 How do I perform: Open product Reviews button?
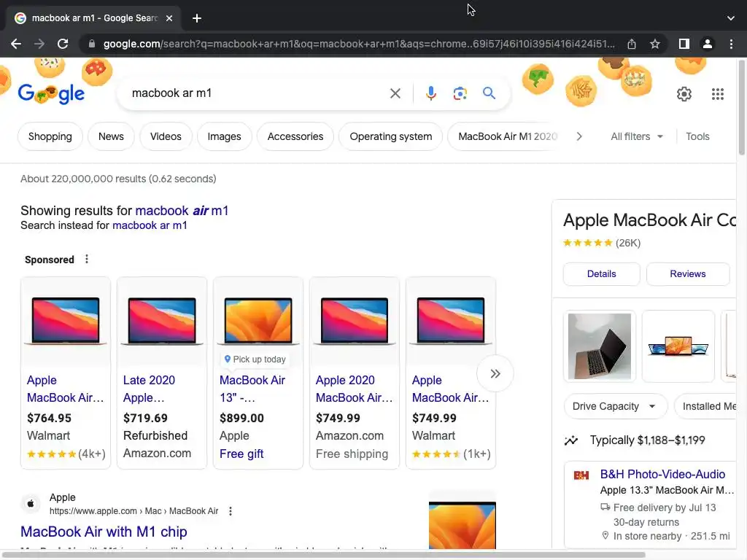click(687, 274)
